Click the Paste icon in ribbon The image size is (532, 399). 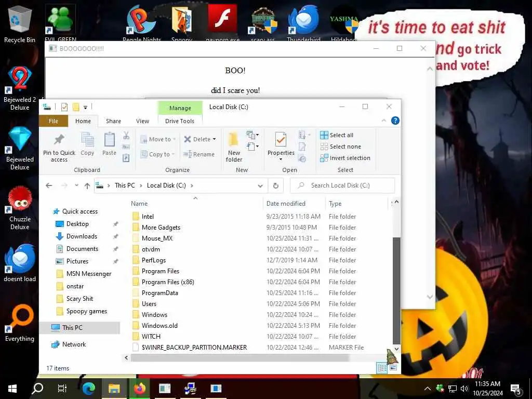109,140
